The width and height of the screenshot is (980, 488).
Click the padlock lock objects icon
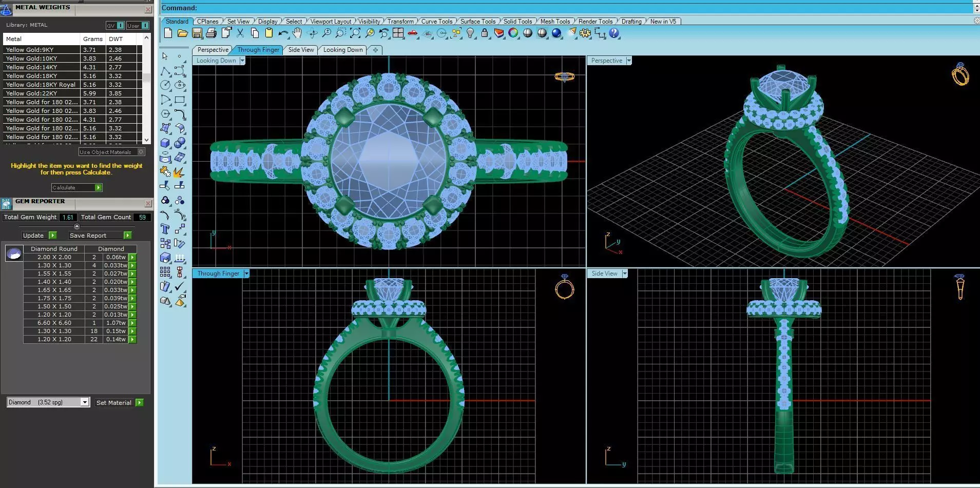(485, 33)
